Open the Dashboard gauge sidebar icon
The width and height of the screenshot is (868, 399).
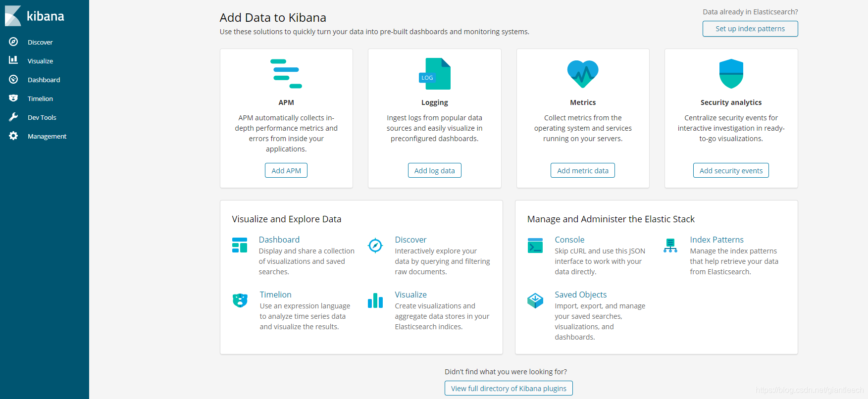(x=13, y=79)
